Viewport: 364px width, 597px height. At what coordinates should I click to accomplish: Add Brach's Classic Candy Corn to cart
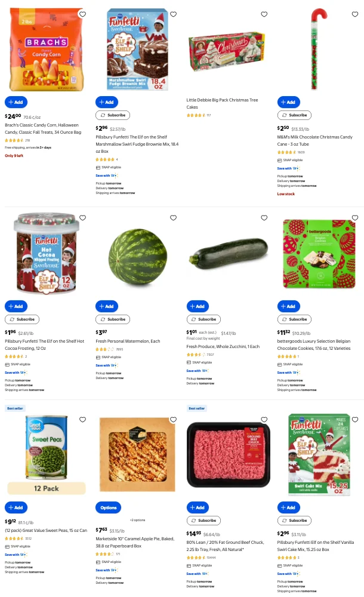tap(16, 102)
